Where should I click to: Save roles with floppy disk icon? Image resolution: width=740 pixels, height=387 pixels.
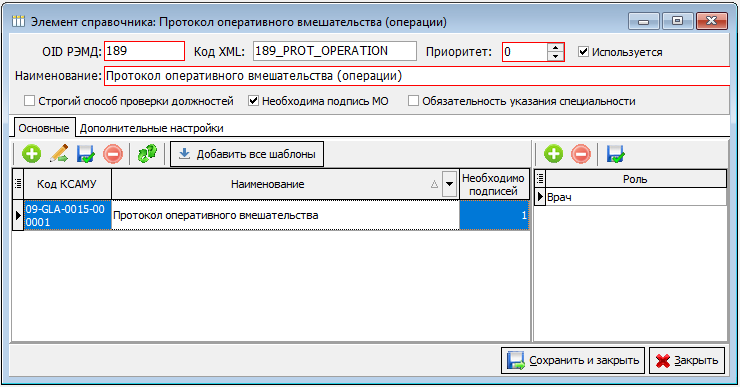616,154
